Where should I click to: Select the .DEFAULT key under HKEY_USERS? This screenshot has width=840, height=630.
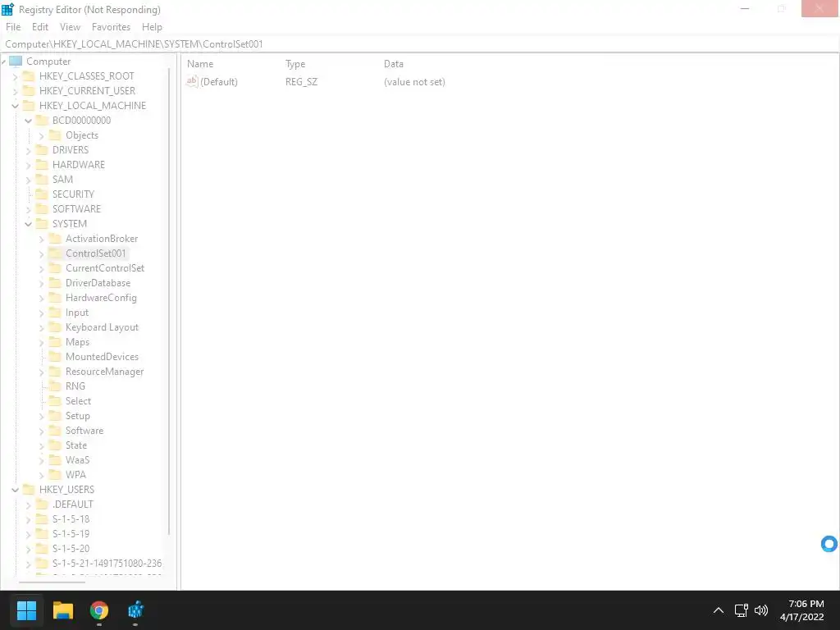click(x=73, y=504)
